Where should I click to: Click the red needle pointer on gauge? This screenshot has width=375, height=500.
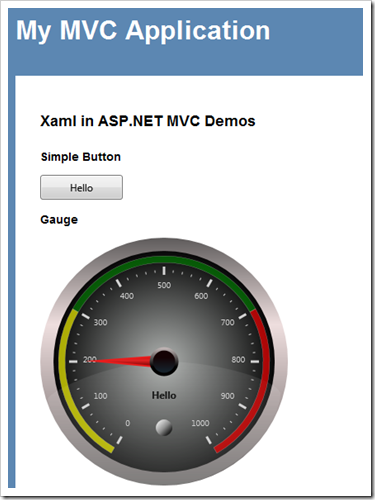click(x=122, y=361)
